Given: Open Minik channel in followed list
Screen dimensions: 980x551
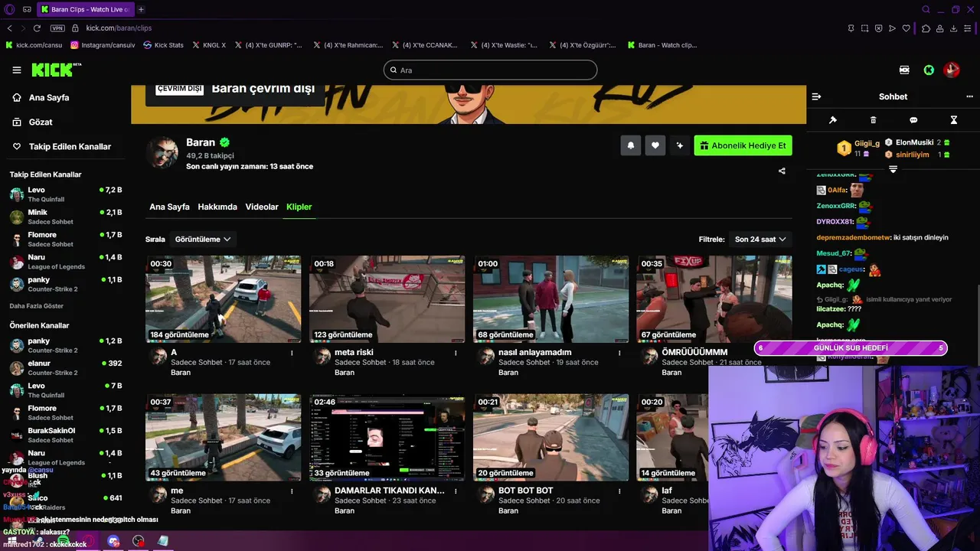Looking at the screenshot, I should click(x=66, y=217).
